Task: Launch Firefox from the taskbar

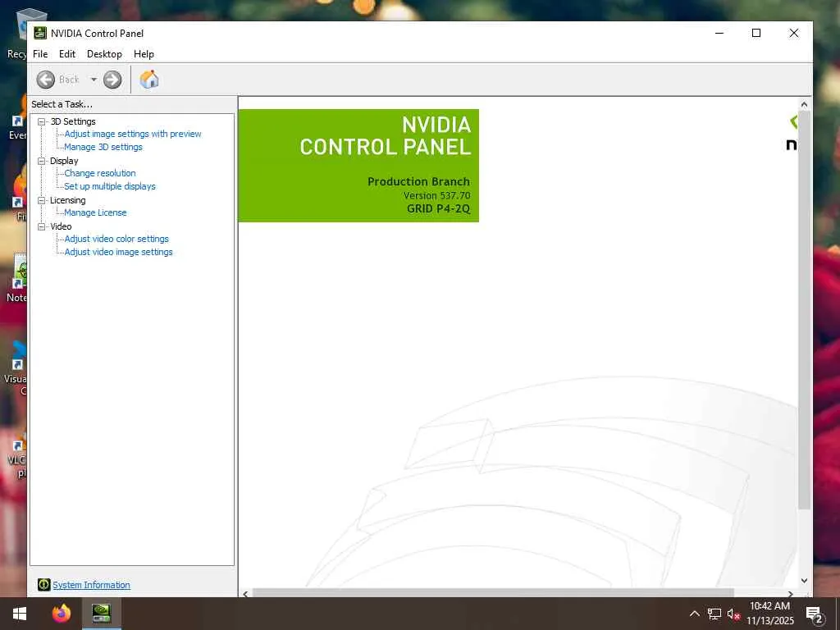Action: point(62,614)
